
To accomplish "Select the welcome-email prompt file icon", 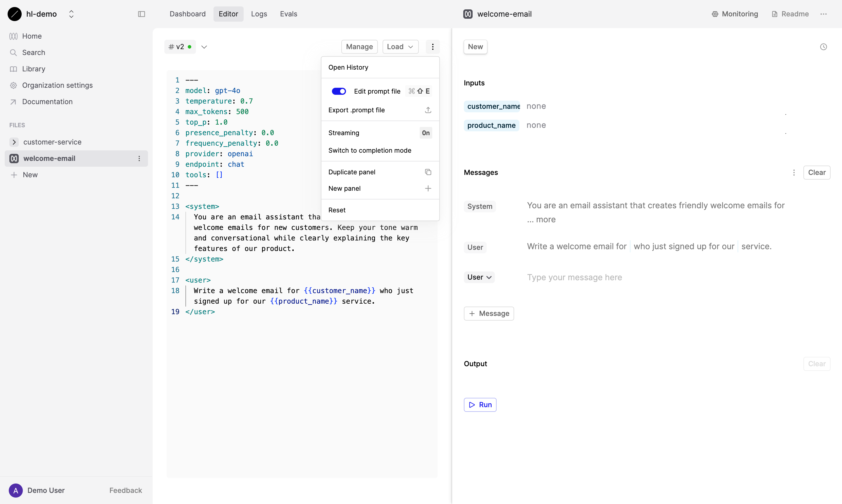I will click(14, 158).
